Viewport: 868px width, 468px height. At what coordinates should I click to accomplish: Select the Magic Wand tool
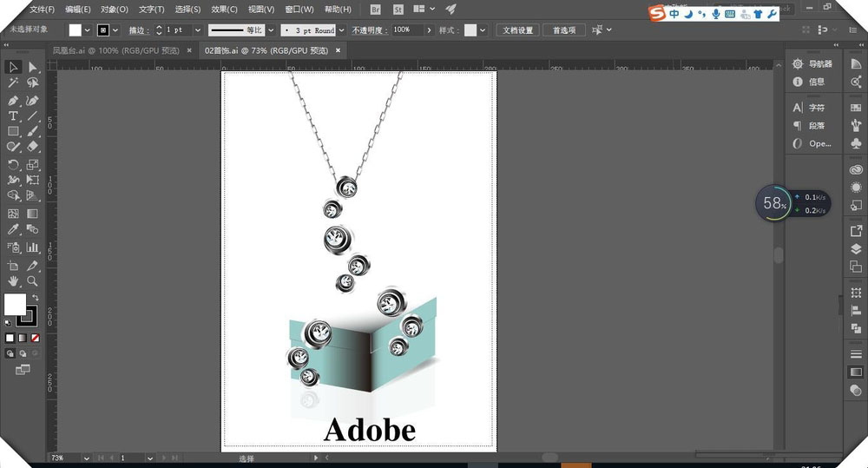[13, 83]
